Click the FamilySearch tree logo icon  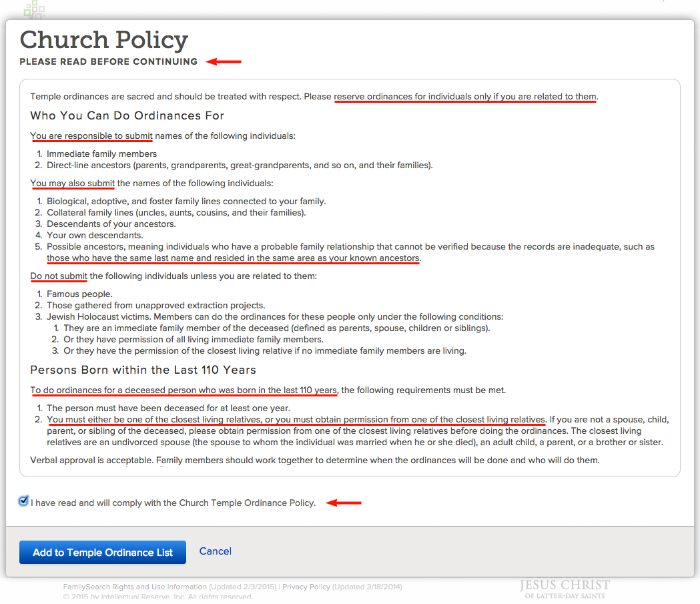[35, 9]
